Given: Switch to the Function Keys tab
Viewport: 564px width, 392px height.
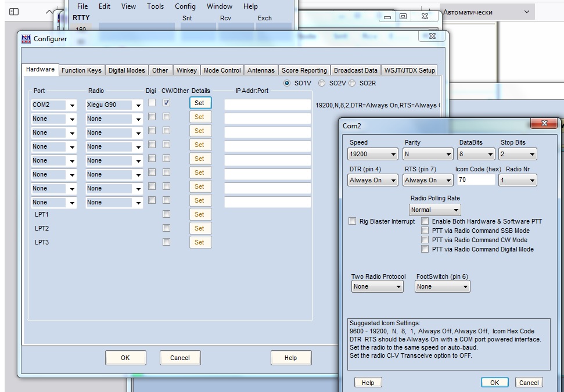Looking at the screenshot, I should coord(81,70).
